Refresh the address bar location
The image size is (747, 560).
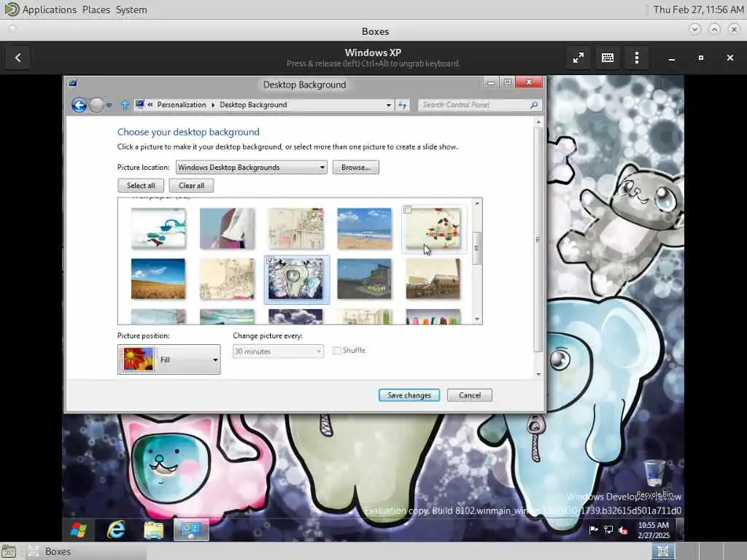[x=403, y=105]
